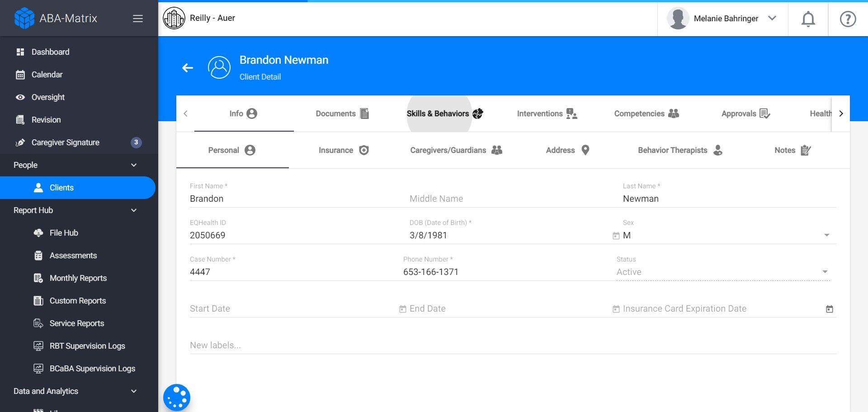Viewport: 868px width, 412px height.
Task: Move the tab strip to the right
Action: [x=841, y=114]
